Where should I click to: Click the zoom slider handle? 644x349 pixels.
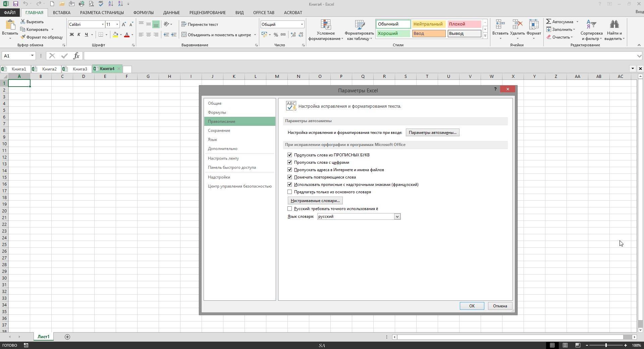click(606, 345)
